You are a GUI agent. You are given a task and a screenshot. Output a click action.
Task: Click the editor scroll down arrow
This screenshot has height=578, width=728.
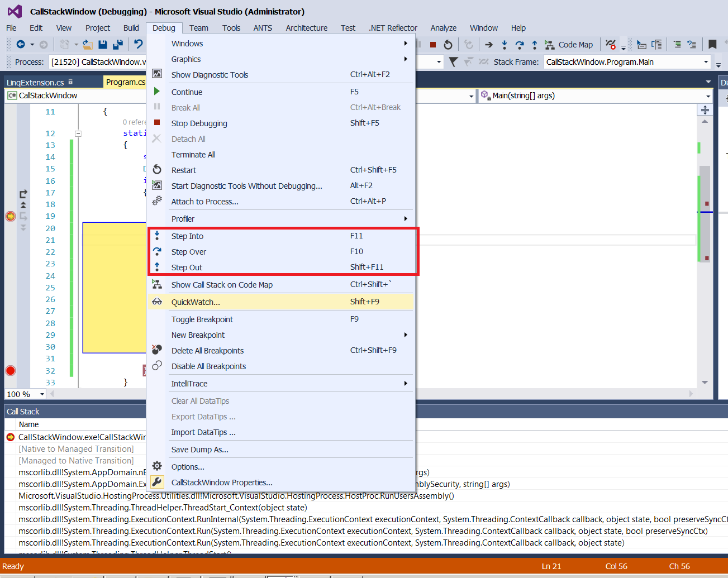705,383
